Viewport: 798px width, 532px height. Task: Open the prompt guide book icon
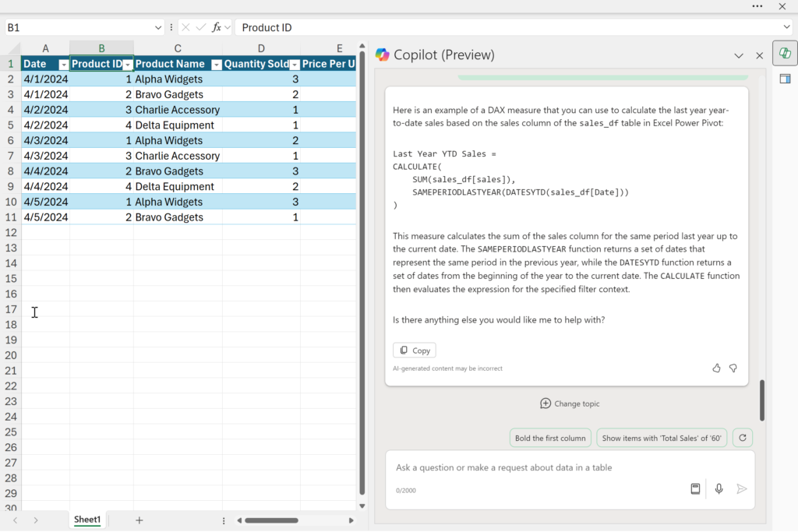tap(695, 488)
